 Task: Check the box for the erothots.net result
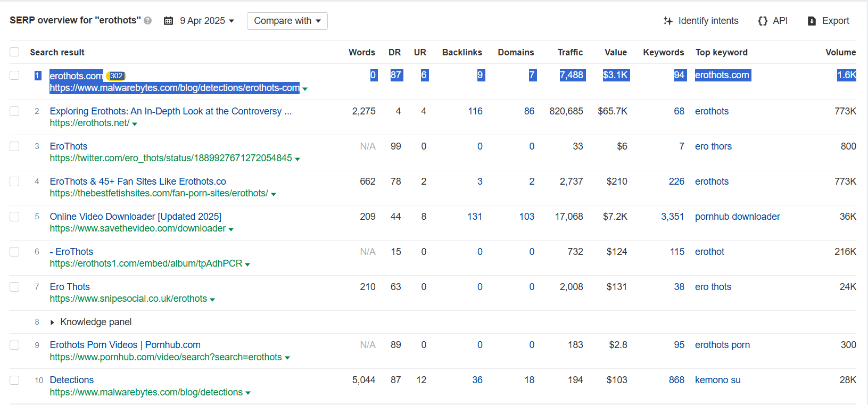pyautogui.click(x=14, y=111)
